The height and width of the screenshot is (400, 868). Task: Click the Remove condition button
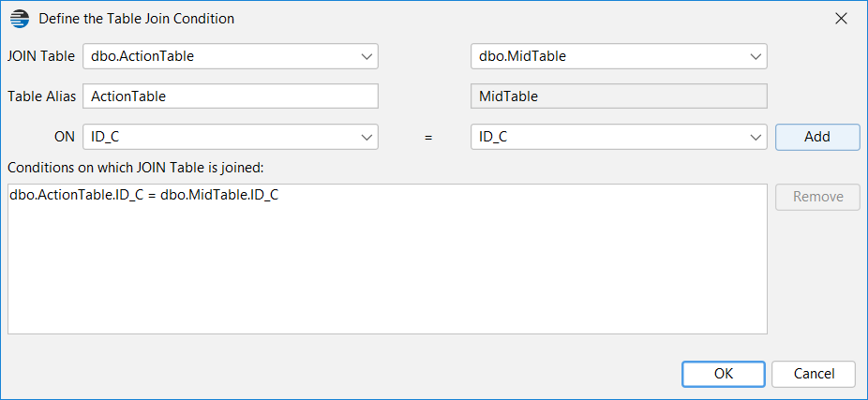[817, 197]
